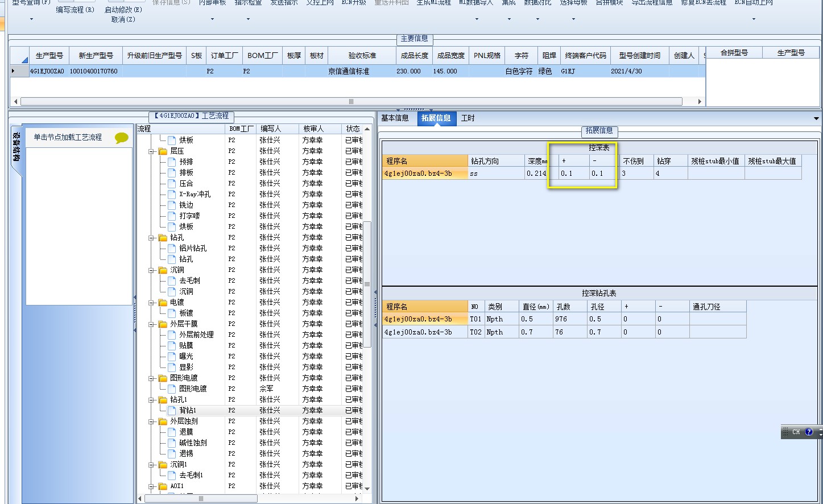823x504 pixels.
Task: Open the blue help question-mark icon
Action: pos(809,432)
